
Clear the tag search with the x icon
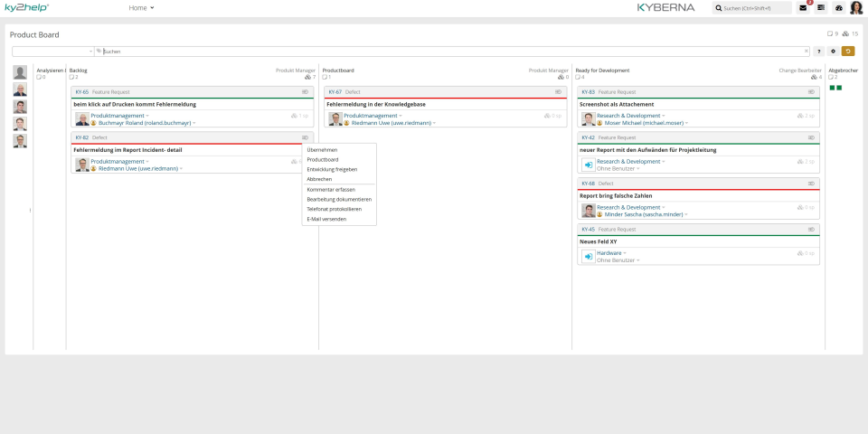click(806, 52)
